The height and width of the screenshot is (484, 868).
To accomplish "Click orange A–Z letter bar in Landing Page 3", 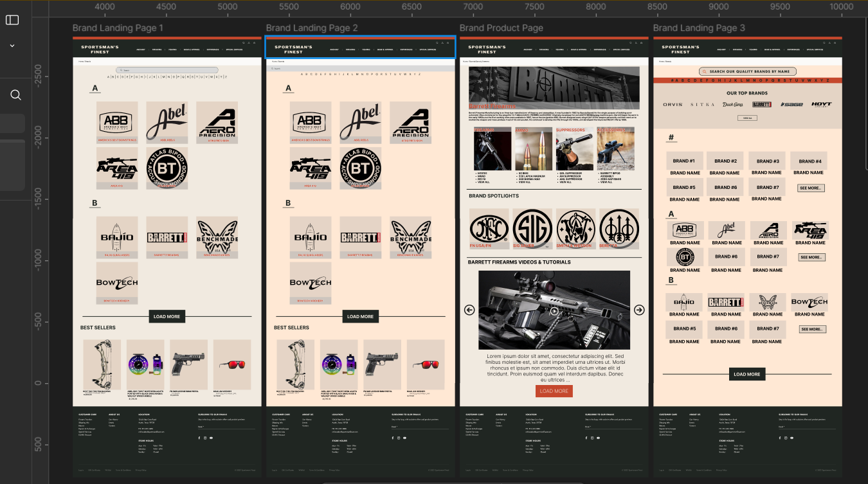I will 748,81.
